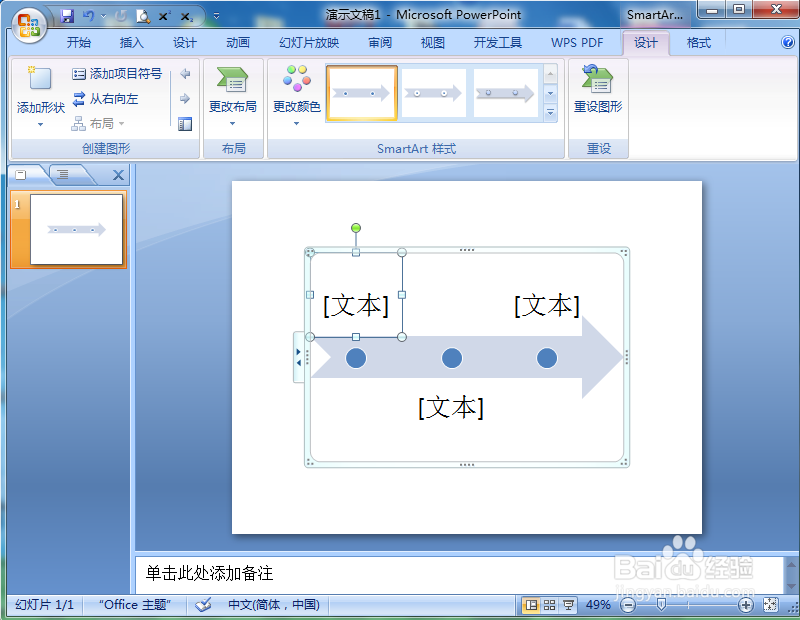Click the redo icon in quick access toolbar

click(x=121, y=16)
